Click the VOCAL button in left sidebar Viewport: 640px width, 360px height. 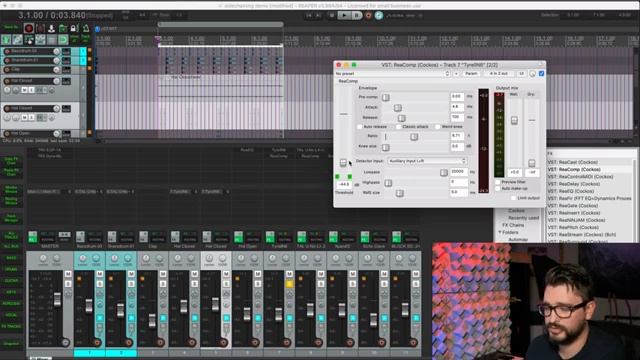pos(11,315)
